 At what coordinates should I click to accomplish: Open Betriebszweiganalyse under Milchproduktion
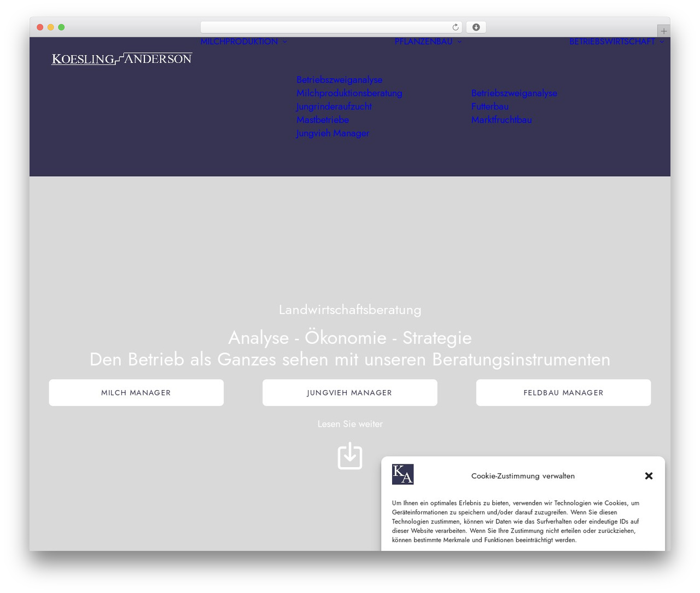coord(339,80)
